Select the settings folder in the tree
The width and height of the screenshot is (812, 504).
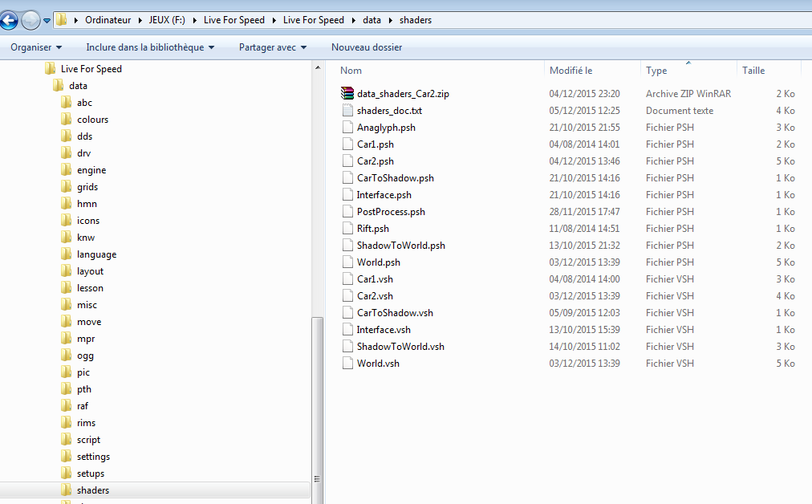point(94,457)
